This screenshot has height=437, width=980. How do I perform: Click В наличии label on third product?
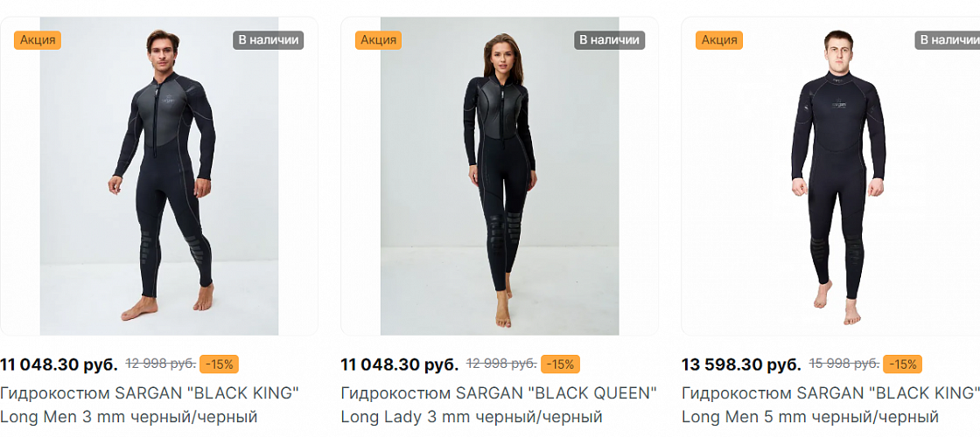click(948, 40)
